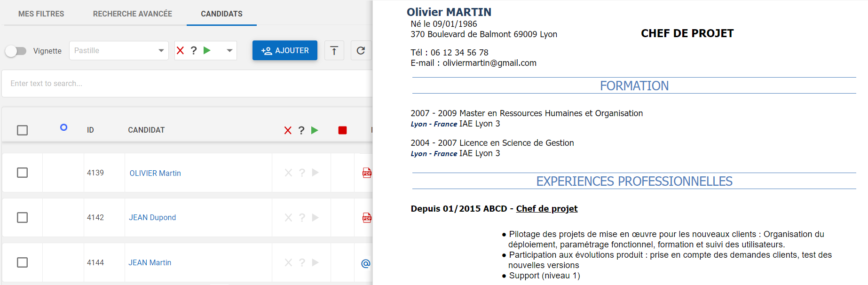The width and height of the screenshot is (868, 285).
Task: Click red X reject icon for candidate 4139
Action: [x=288, y=173]
